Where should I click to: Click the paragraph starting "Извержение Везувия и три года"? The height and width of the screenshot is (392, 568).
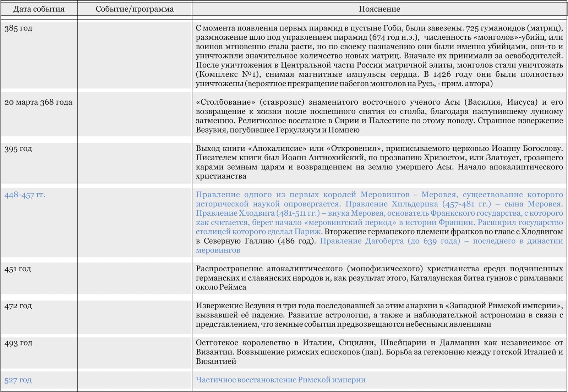click(x=379, y=315)
